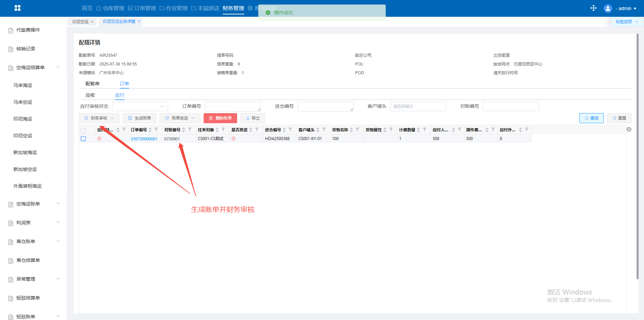The image size is (644, 320).
Task: Close the 印尼空运 tab
Action: pyautogui.click(x=92, y=22)
